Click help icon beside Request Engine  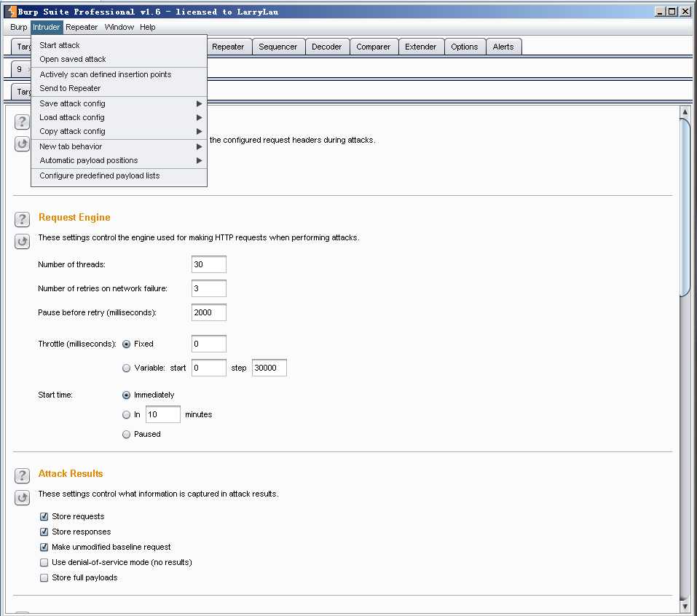click(22, 218)
